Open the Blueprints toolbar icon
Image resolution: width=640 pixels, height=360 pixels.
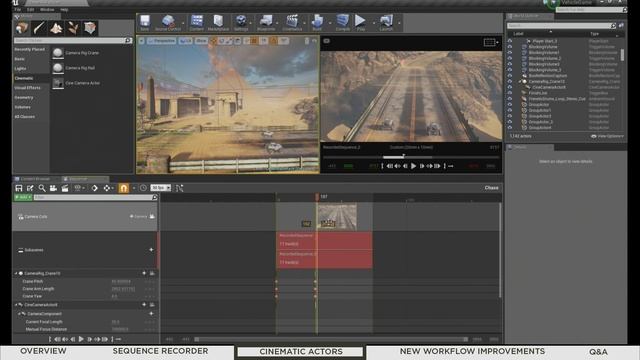click(x=266, y=22)
